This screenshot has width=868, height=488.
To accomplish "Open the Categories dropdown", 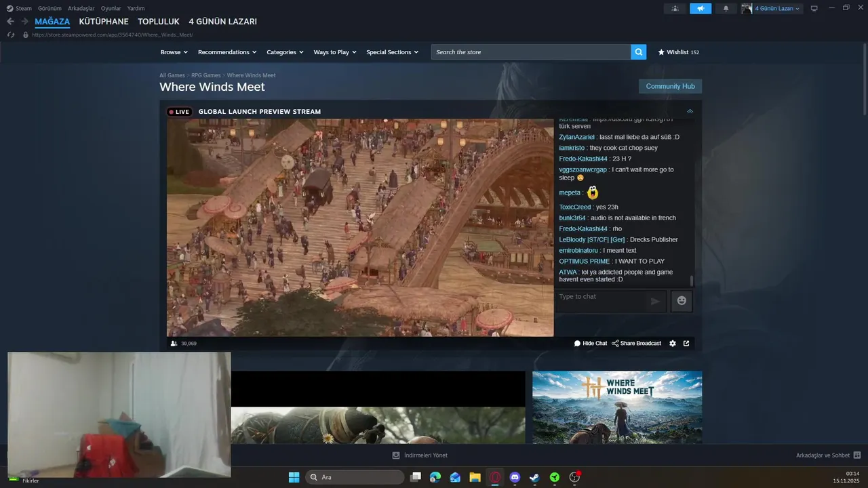I will pyautogui.click(x=285, y=52).
